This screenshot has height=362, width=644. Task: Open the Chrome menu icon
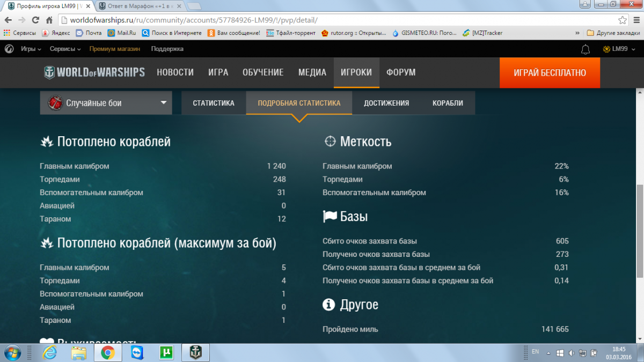pyautogui.click(x=635, y=20)
